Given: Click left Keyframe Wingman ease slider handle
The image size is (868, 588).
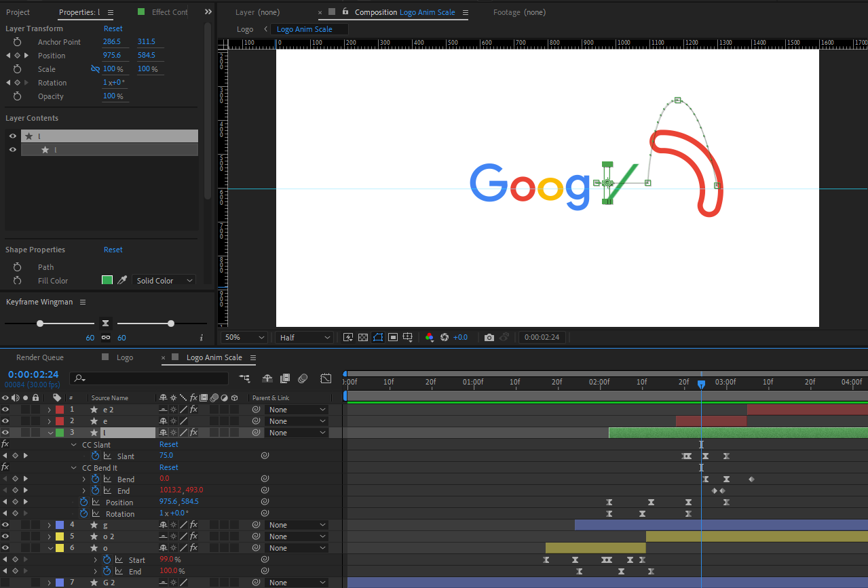Looking at the screenshot, I should (x=40, y=324).
